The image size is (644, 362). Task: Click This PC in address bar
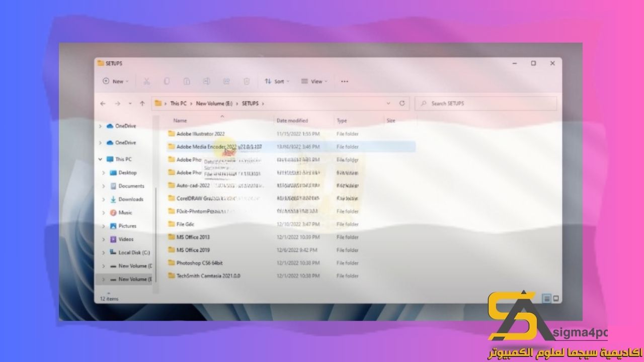click(x=178, y=103)
